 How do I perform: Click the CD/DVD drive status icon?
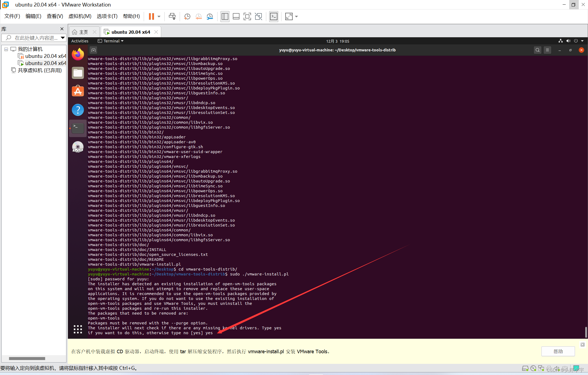click(533, 368)
